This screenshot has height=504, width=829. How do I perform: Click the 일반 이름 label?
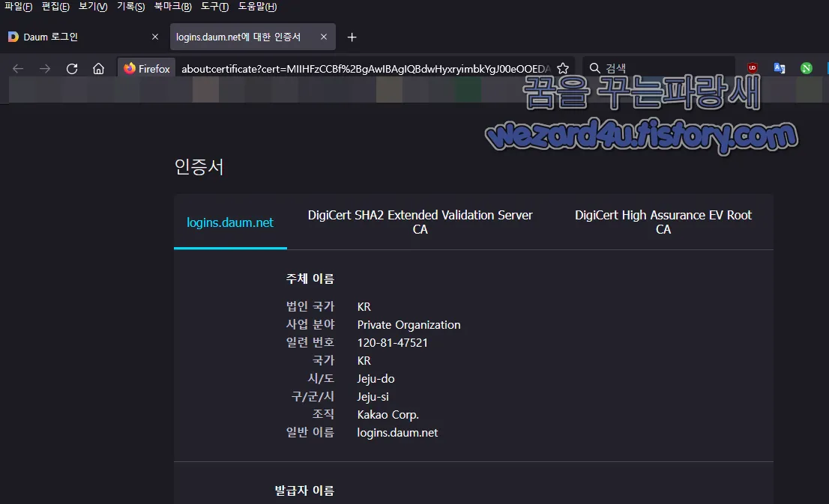point(310,432)
